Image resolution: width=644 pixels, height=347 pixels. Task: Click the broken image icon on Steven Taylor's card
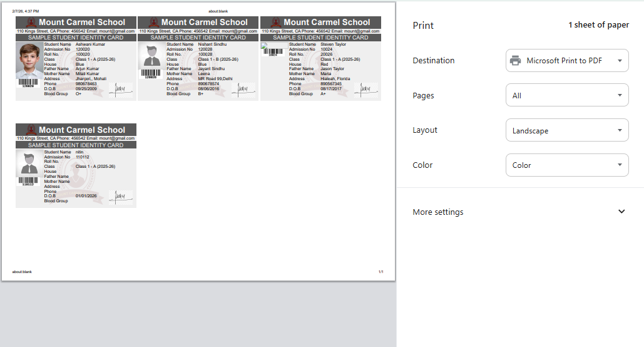pos(264,46)
